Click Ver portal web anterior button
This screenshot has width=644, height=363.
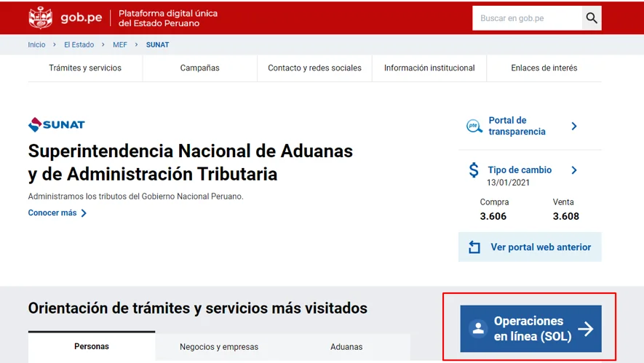[530, 247]
